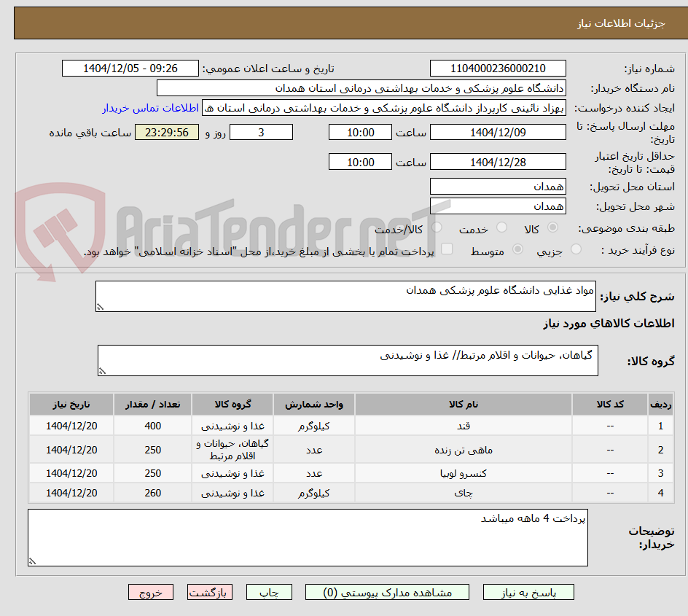Click the پاسخ به نیاز button

[x=528, y=592]
